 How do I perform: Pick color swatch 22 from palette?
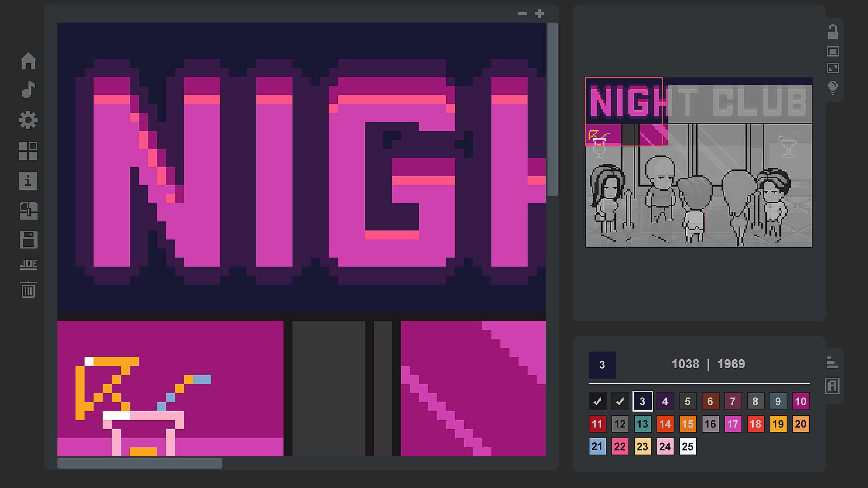pyautogui.click(x=620, y=446)
